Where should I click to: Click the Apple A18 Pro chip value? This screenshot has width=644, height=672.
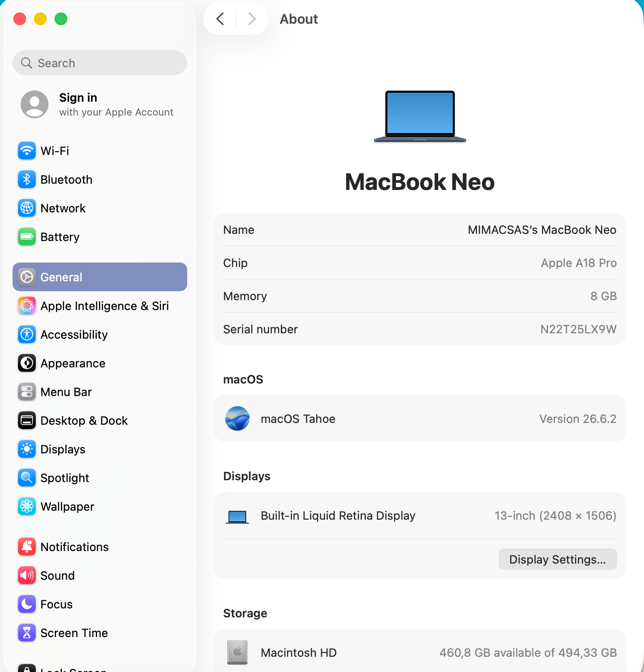[x=579, y=263]
